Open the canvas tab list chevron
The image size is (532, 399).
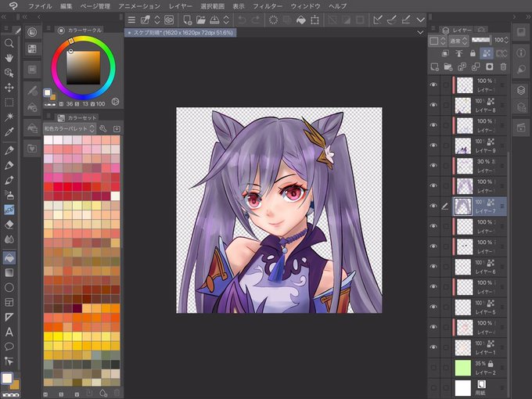coord(420,32)
